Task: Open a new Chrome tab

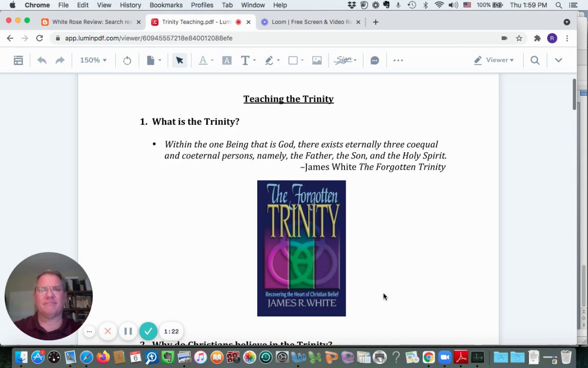Action: 376,22
